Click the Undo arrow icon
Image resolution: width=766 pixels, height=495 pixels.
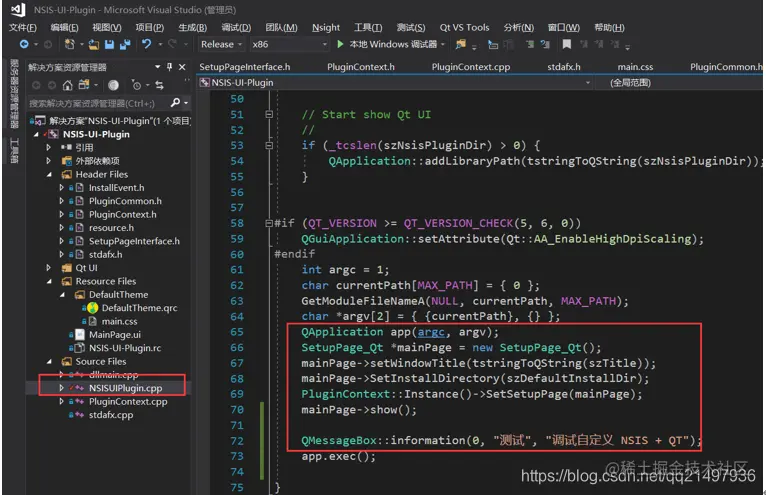pos(146,44)
